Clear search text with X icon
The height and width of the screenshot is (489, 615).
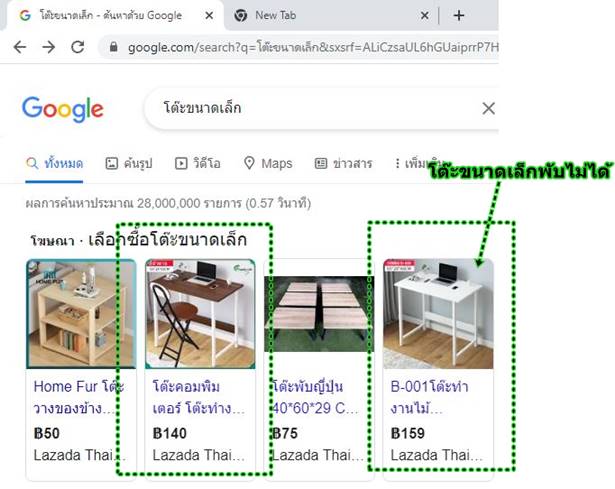pyautogui.click(x=488, y=109)
